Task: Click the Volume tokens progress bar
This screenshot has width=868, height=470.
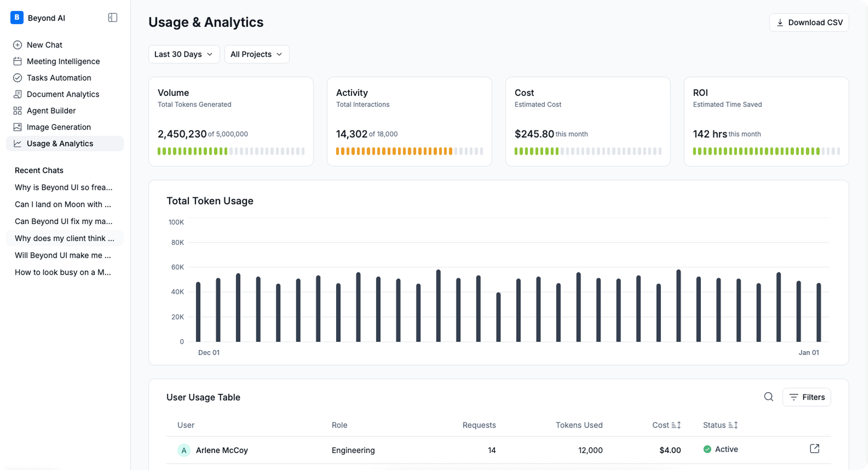Action: point(231,151)
